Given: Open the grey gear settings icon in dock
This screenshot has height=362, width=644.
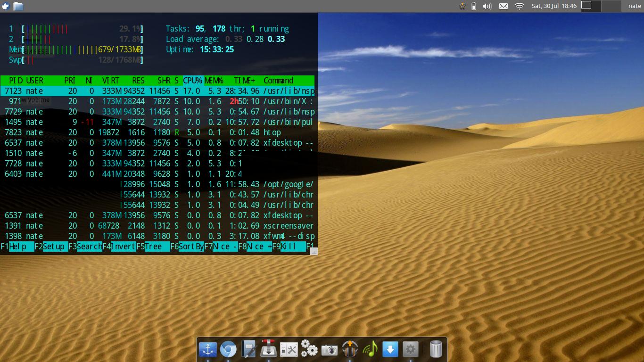Looking at the screenshot, I should [x=411, y=349].
